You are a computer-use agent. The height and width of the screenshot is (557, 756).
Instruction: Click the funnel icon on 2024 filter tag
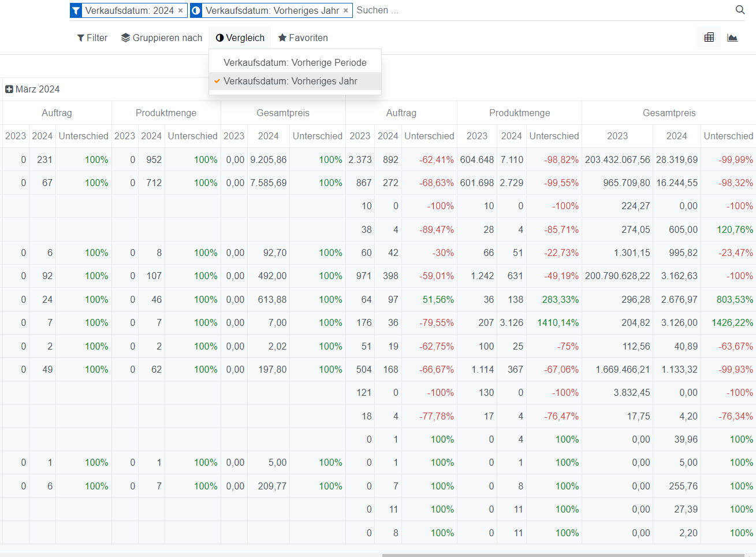(76, 11)
